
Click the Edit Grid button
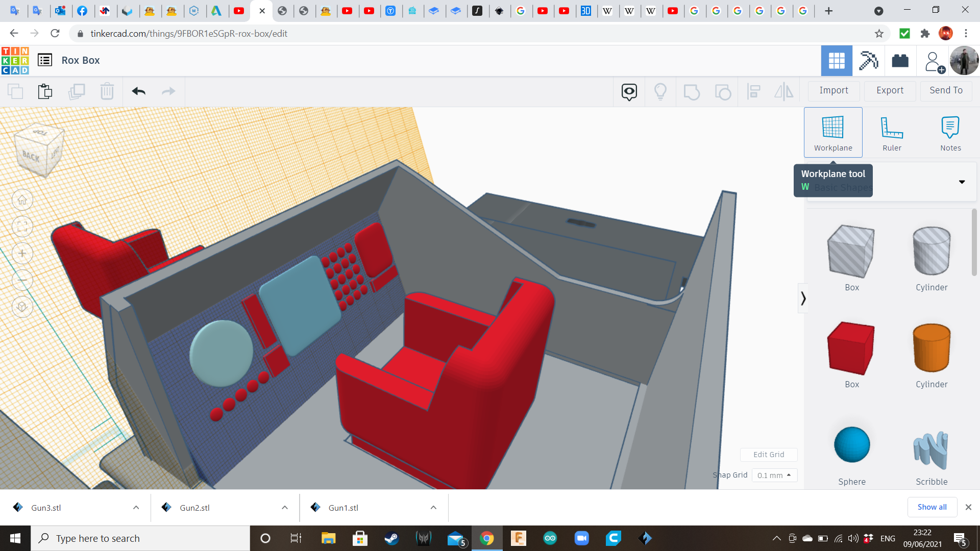coord(768,454)
